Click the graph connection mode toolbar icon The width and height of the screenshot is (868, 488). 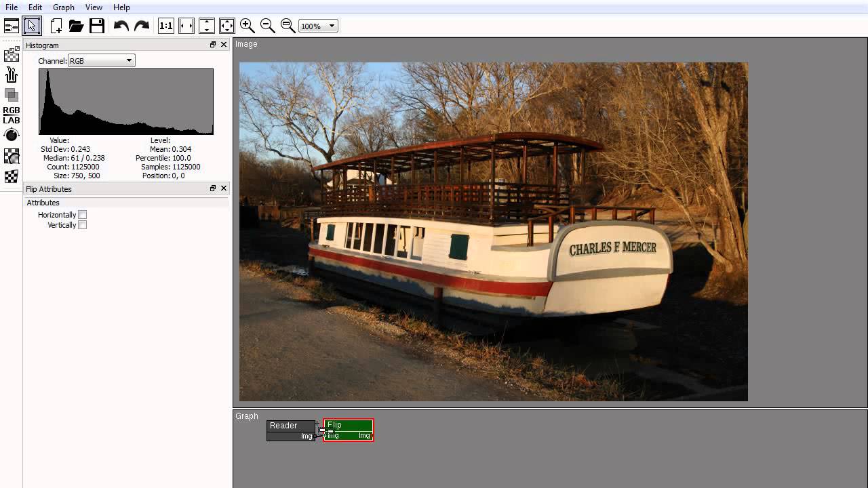click(12, 26)
